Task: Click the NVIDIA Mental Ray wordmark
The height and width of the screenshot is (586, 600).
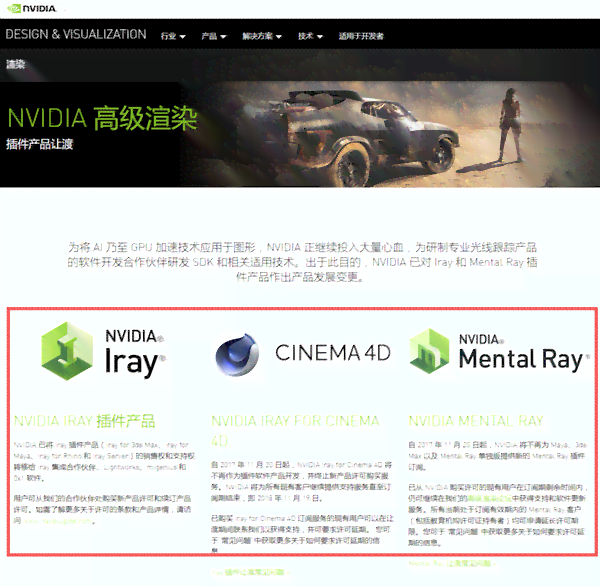Action: [x=524, y=353]
